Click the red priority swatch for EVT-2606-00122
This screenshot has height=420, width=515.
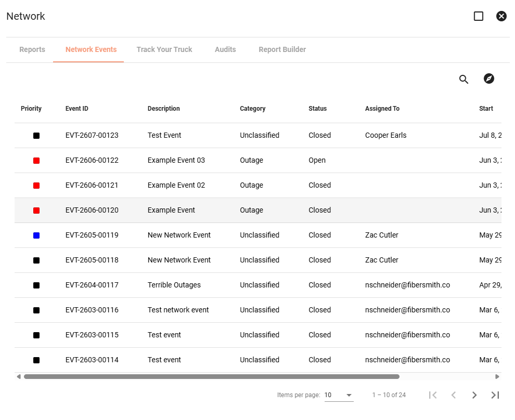pos(36,161)
